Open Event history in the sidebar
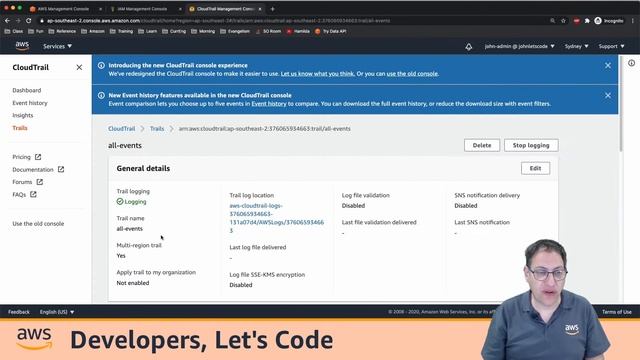This screenshot has height=360, width=640. pyautogui.click(x=30, y=103)
